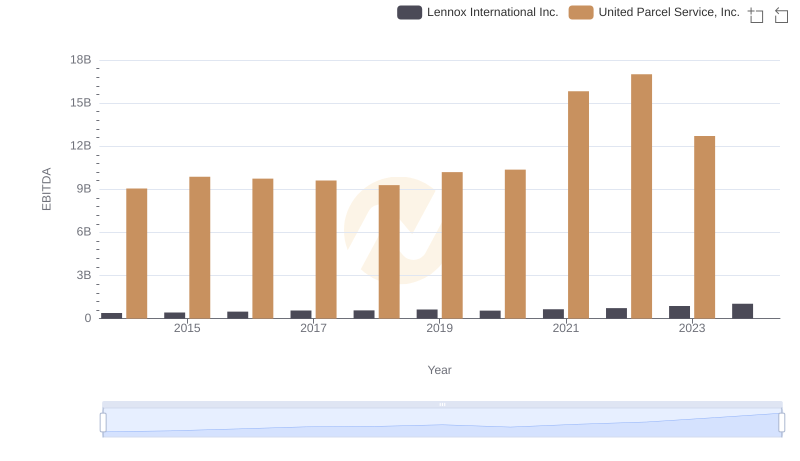
Task: Click the 3B y-axis label
Action: point(84,275)
